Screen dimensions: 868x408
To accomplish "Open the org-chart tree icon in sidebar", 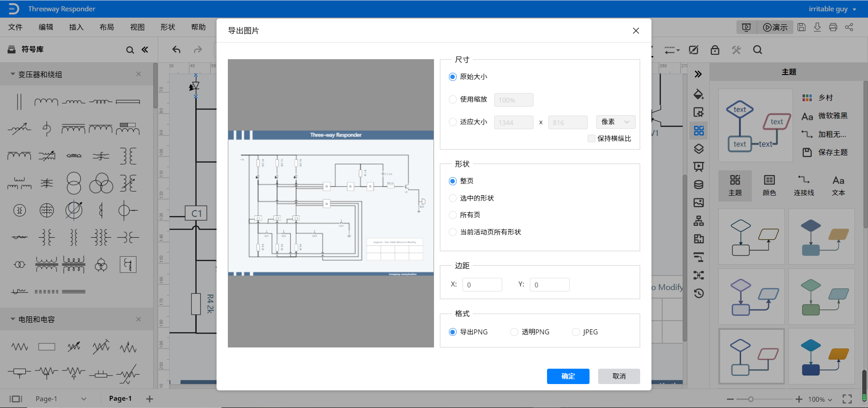I will coord(698,221).
